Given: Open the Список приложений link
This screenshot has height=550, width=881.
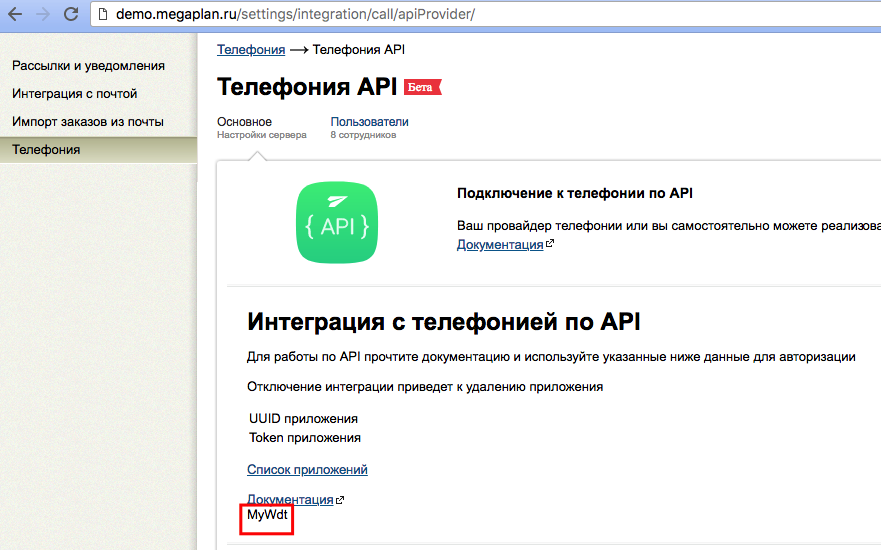Looking at the screenshot, I should (307, 470).
